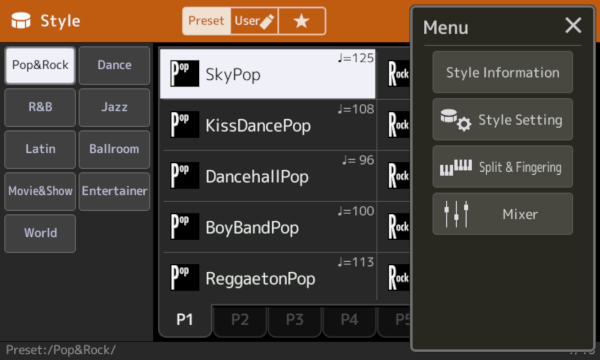Switch to the Preset tab
This screenshot has height=360, width=600.
point(206,21)
